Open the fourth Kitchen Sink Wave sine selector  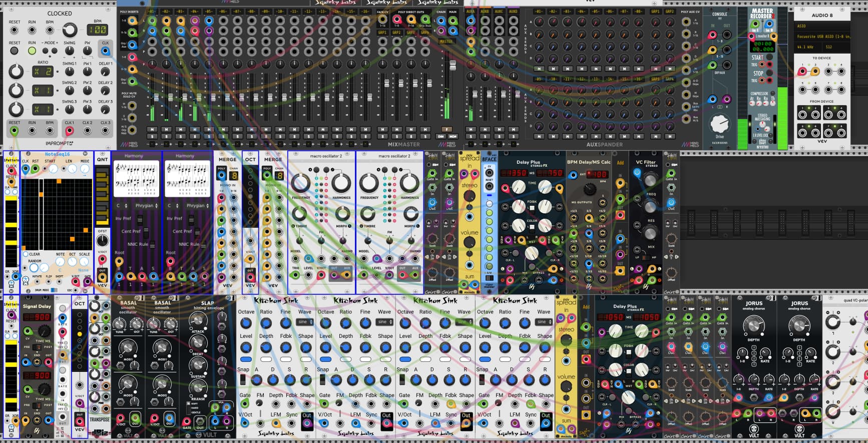point(544,322)
